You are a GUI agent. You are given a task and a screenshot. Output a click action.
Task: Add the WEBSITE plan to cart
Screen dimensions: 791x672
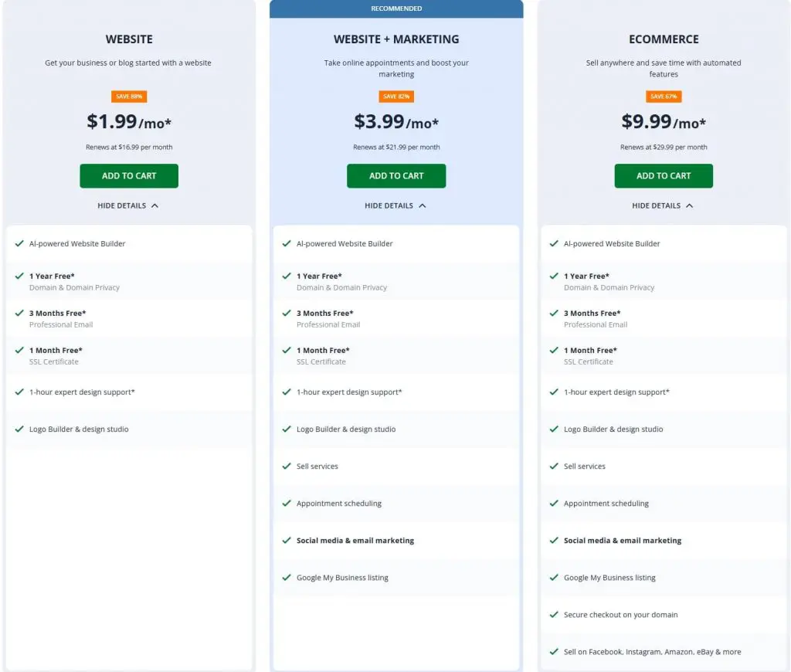point(128,175)
